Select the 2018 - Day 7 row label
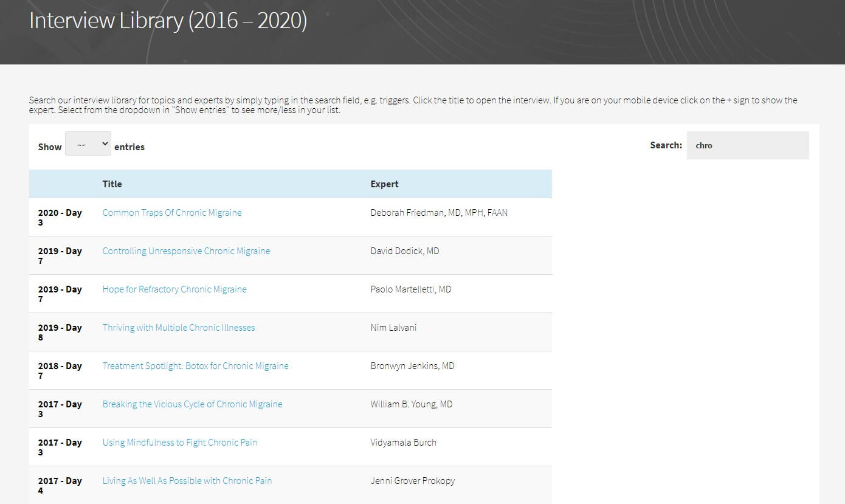This screenshot has height=504, width=845. coord(60,370)
